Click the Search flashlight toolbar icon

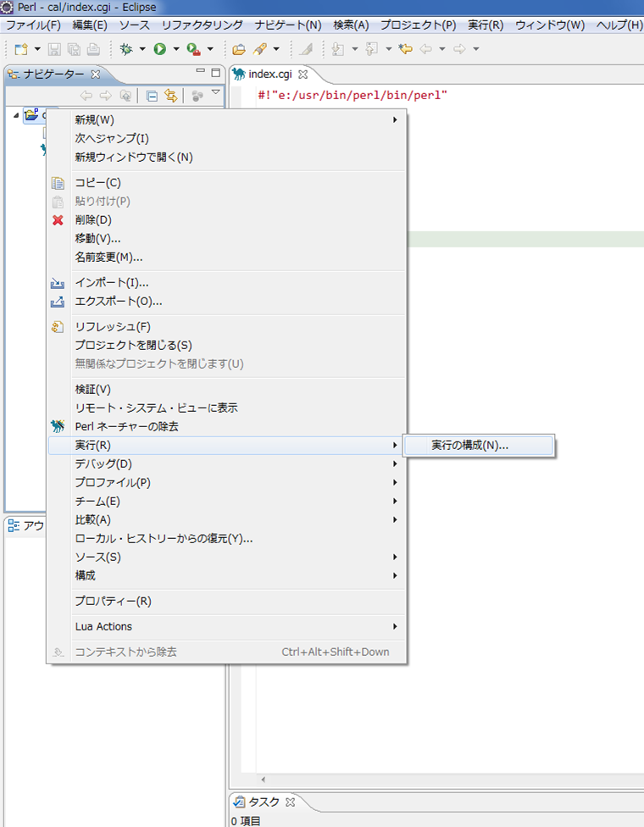tap(259, 50)
